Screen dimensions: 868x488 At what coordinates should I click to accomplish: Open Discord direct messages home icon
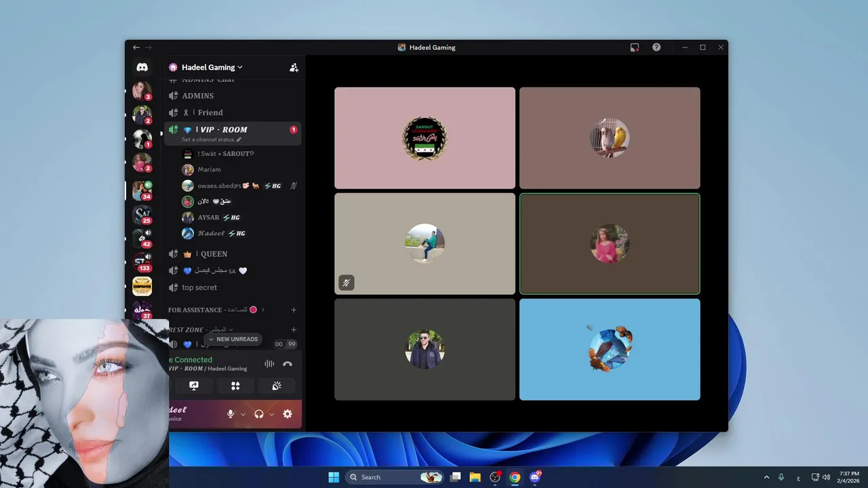click(x=142, y=67)
